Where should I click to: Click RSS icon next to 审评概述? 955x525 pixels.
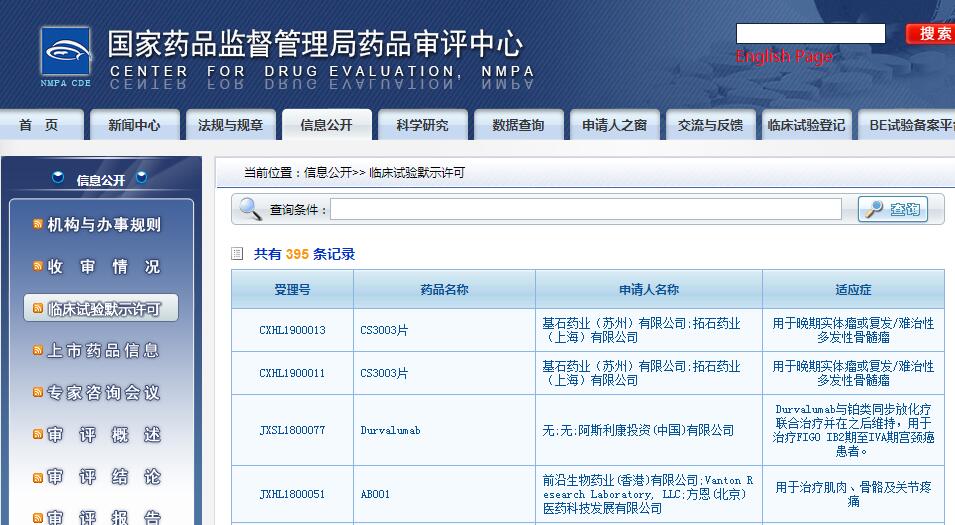click(38, 434)
